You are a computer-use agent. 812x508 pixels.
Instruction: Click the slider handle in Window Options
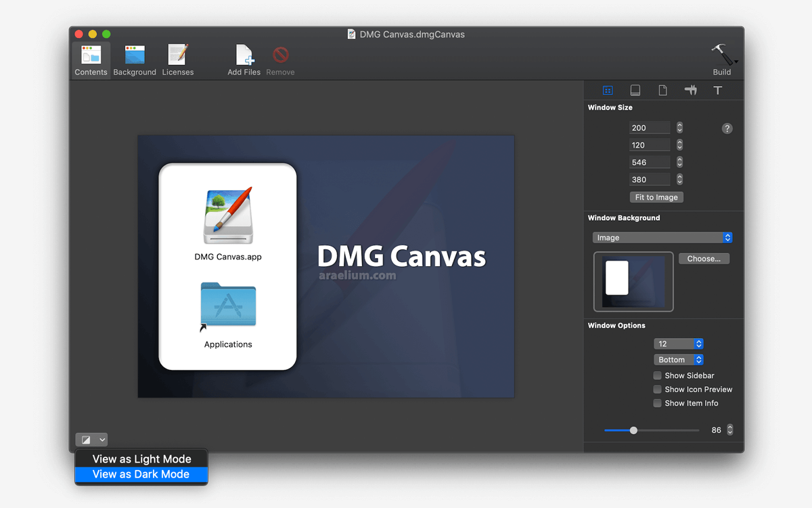coord(633,430)
